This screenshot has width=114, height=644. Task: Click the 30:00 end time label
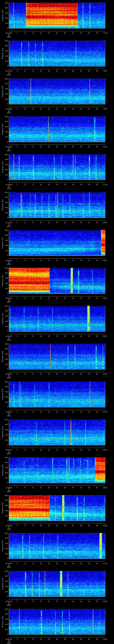[105, 525]
